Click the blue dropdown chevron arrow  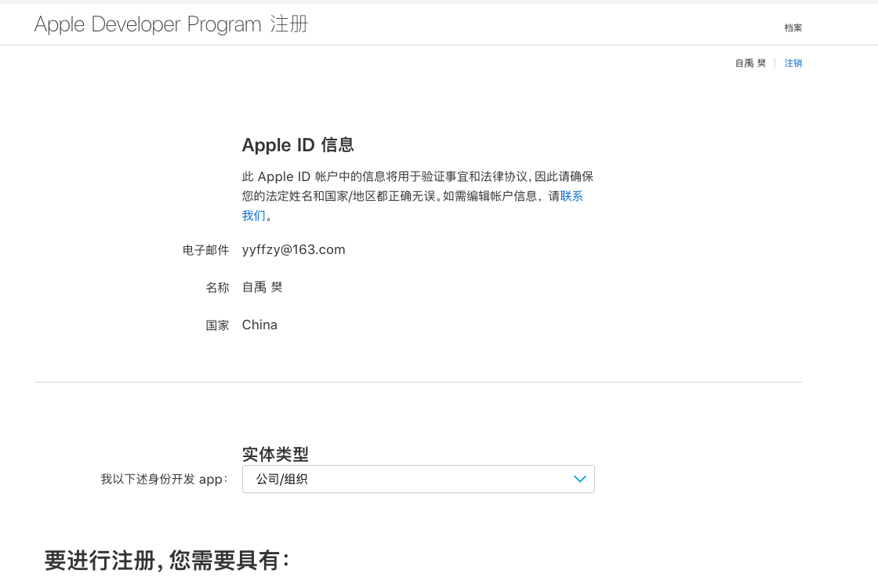pyautogui.click(x=579, y=479)
